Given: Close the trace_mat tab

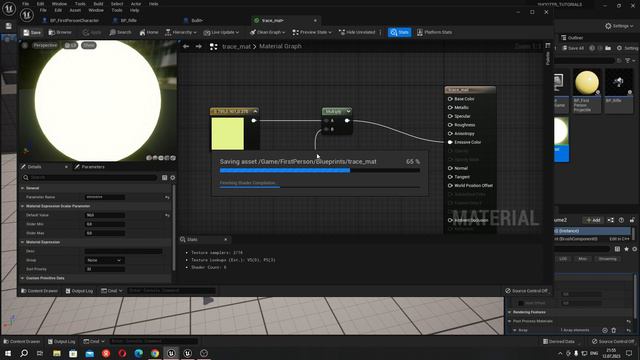Looking at the screenshot, I should pos(315,20).
